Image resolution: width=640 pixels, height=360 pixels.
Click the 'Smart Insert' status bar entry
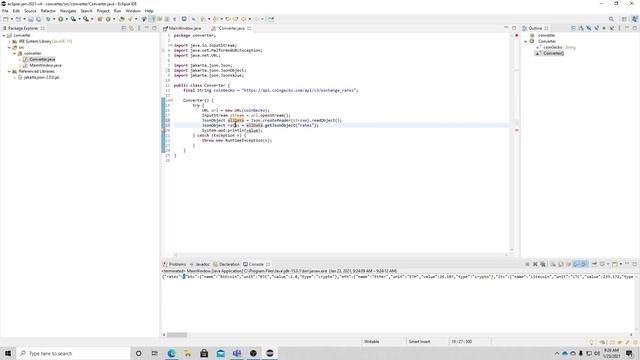(419, 342)
